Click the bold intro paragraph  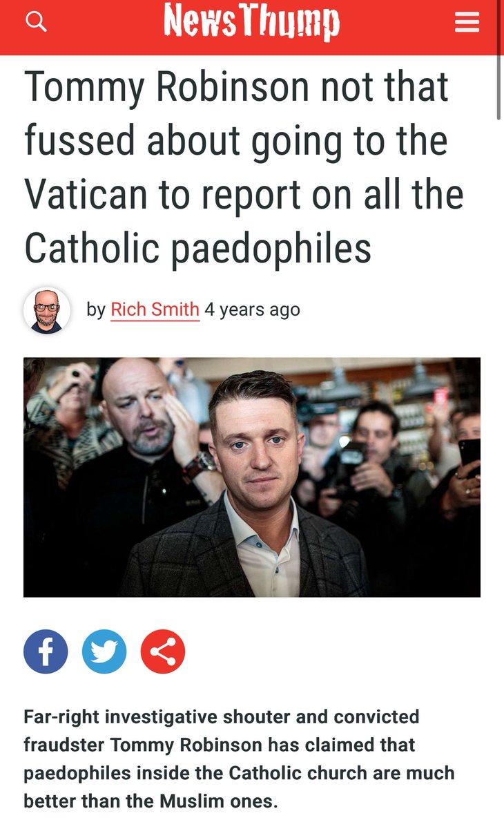pos(239,758)
